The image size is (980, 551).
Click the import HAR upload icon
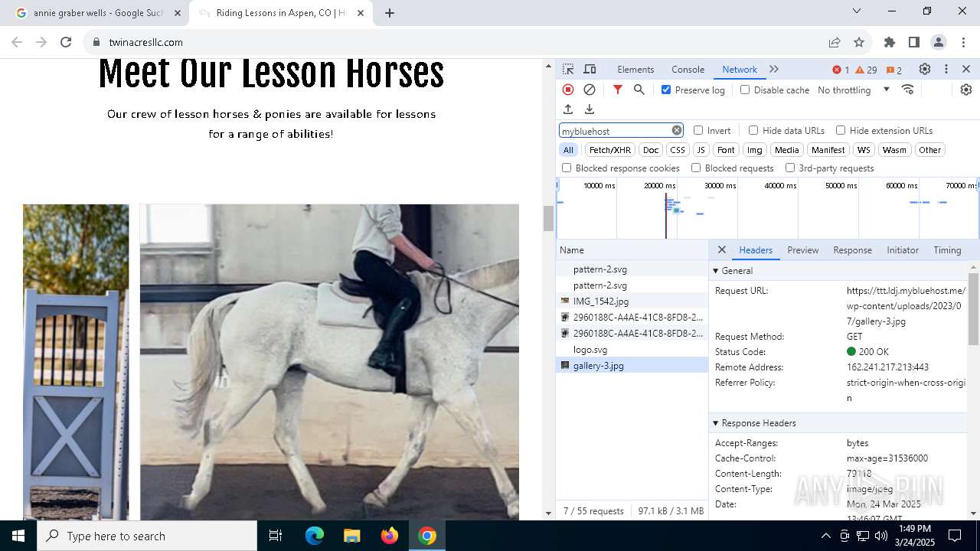tap(568, 109)
